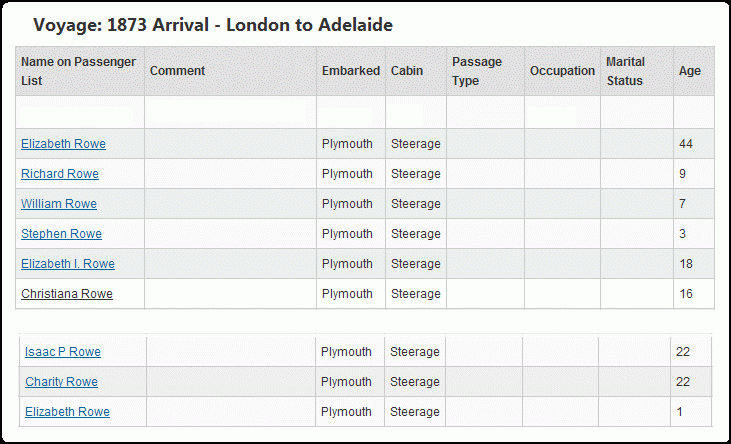The image size is (731, 444).
Task: Click the Embarked column header
Action: pyautogui.click(x=351, y=71)
